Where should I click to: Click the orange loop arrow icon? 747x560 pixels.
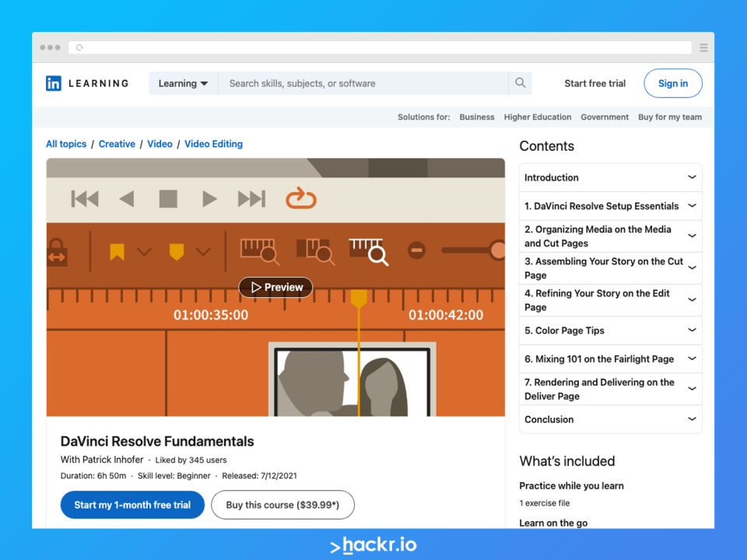[300, 198]
